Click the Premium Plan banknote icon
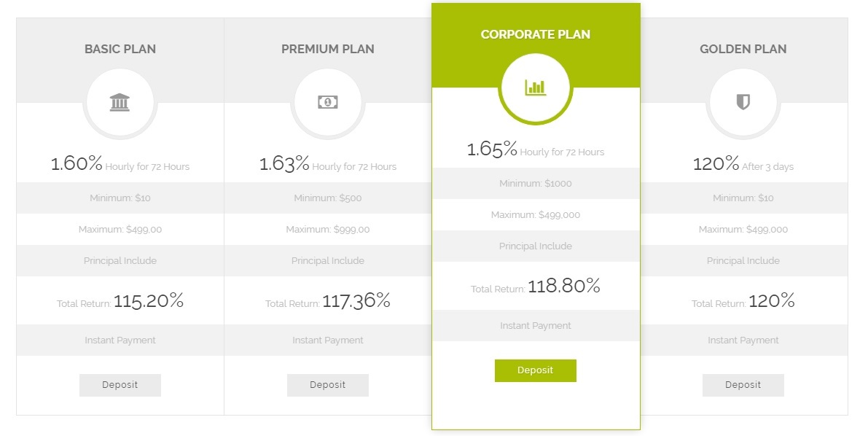This screenshot has height=436, width=868. tap(328, 102)
